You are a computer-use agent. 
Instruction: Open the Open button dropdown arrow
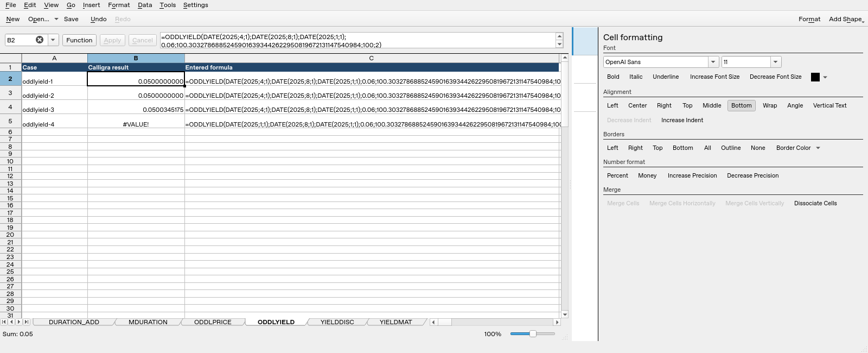click(x=56, y=19)
